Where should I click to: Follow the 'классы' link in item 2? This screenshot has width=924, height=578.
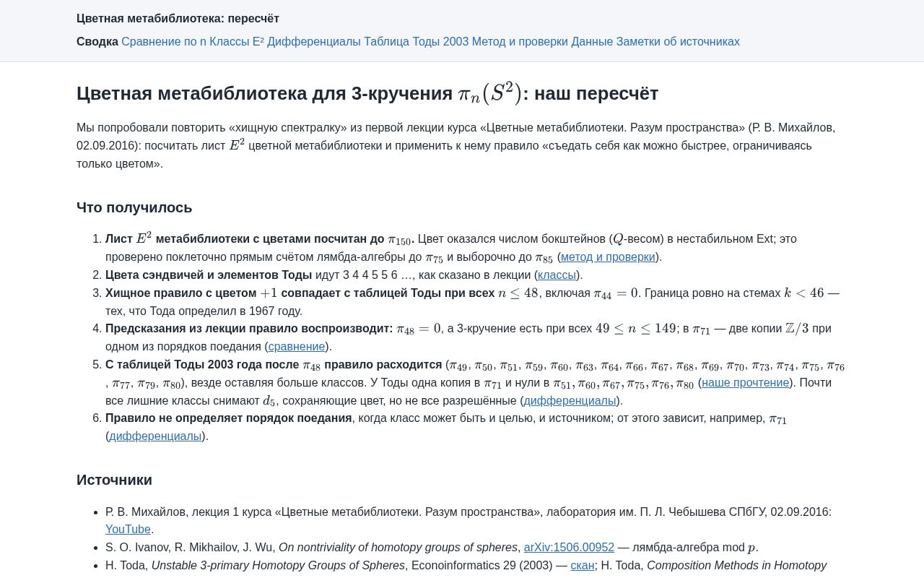tap(557, 275)
